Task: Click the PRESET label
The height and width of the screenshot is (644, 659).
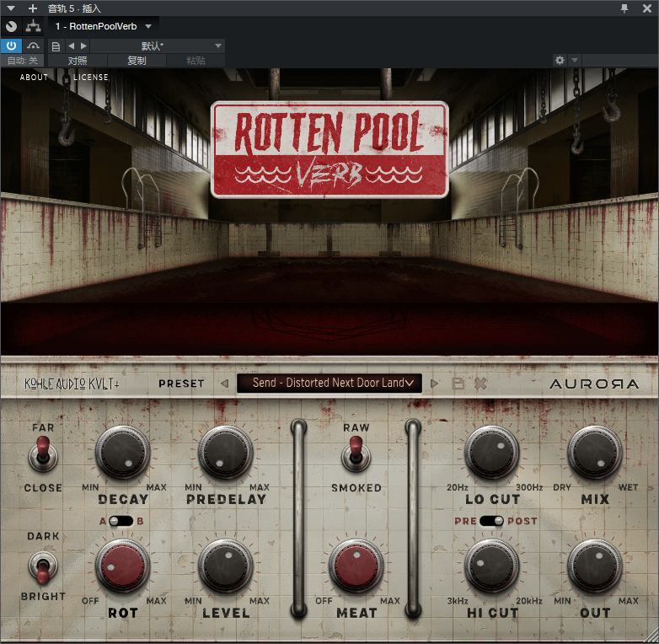Action: point(181,384)
